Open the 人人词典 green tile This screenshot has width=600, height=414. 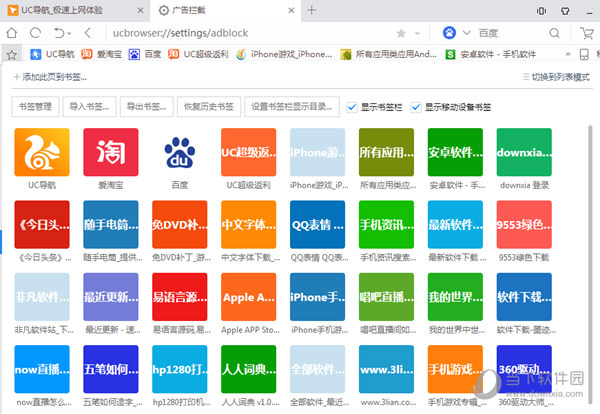click(249, 369)
